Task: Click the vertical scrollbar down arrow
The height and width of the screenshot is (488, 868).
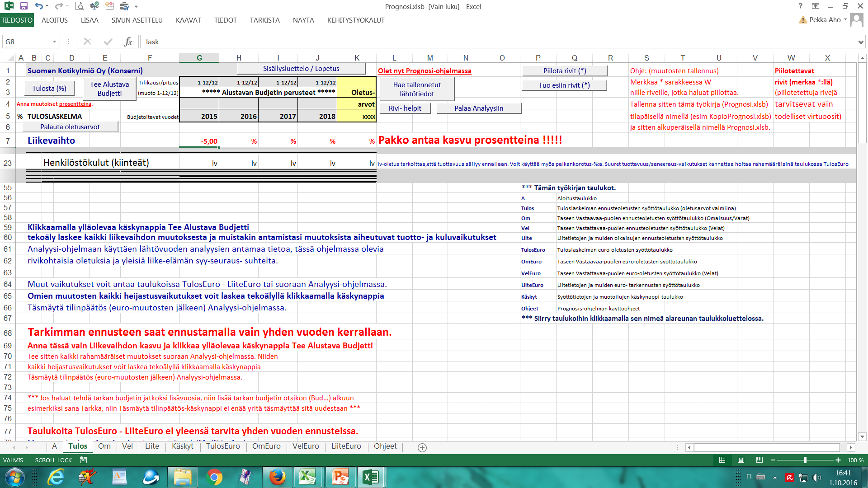Action: point(862,437)
